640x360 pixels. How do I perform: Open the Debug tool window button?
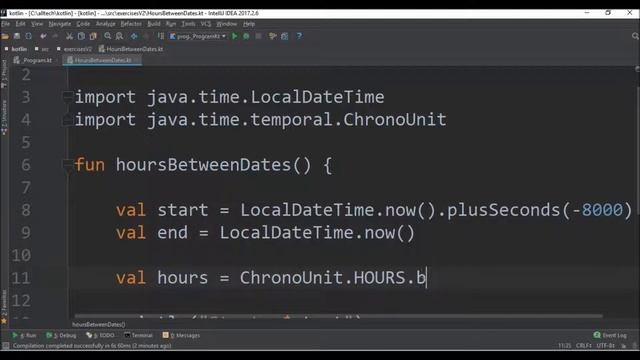point(61,335)
